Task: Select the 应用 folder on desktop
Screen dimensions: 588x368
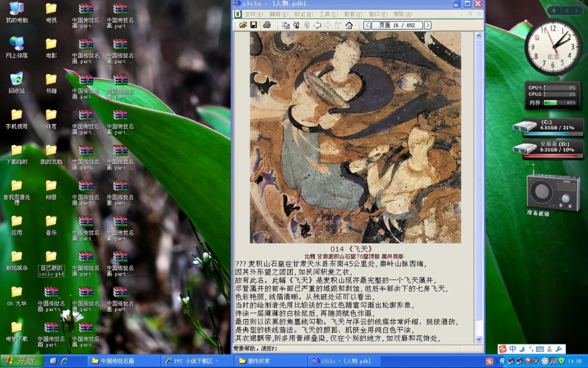Action: 17,225
